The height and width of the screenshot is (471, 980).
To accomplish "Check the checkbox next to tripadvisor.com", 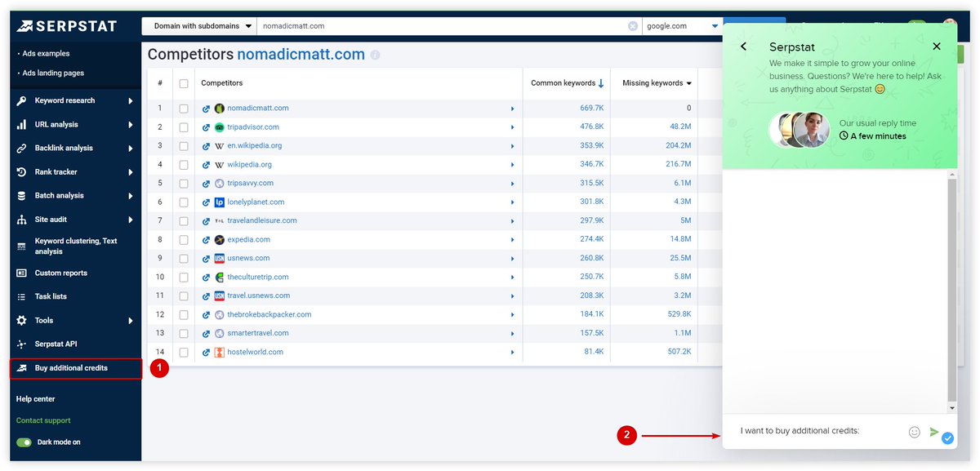I will pos(184,127).
